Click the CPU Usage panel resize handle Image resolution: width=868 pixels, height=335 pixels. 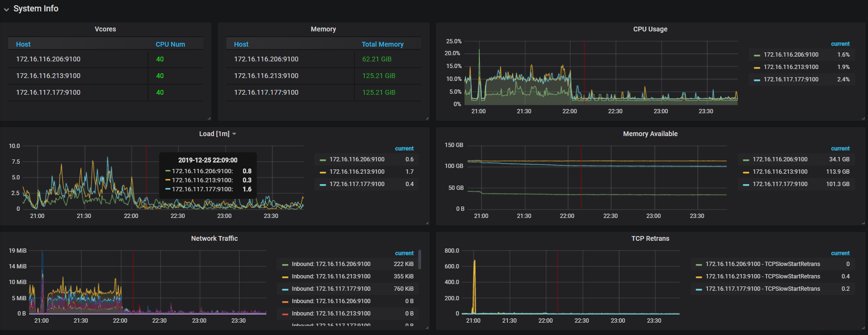tap(863, 118)
